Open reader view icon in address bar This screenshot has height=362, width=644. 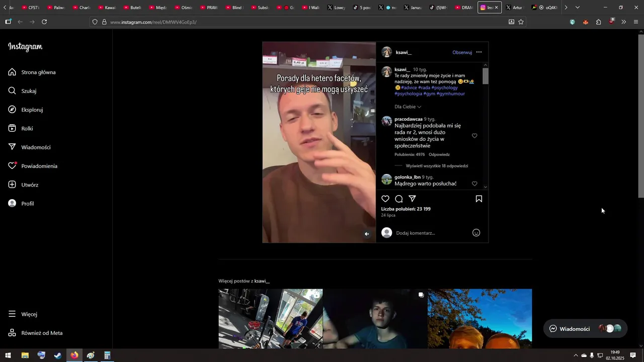coord(511,22)
